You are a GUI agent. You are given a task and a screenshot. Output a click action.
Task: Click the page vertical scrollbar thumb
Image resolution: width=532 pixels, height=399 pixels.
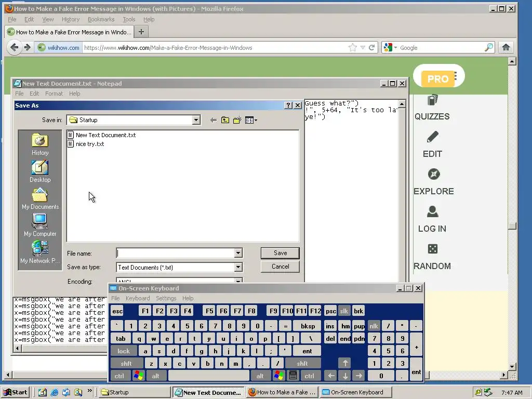(512, 226)
